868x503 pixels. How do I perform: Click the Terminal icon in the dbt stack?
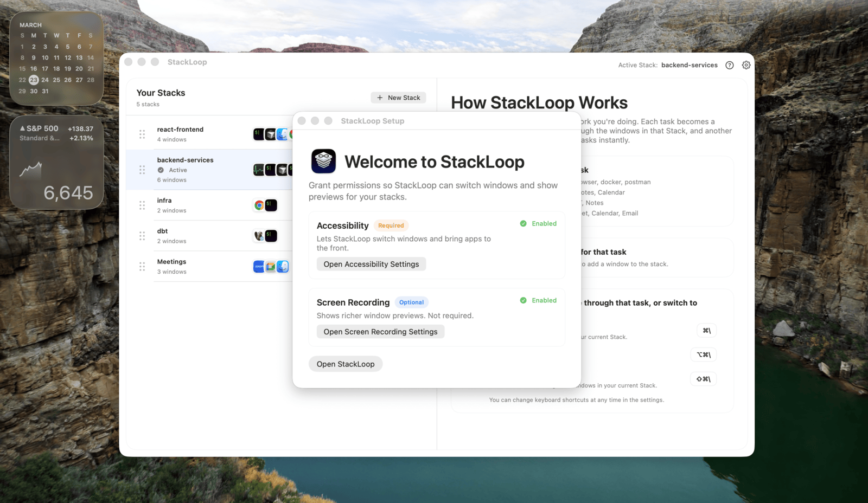coord(271,236)
